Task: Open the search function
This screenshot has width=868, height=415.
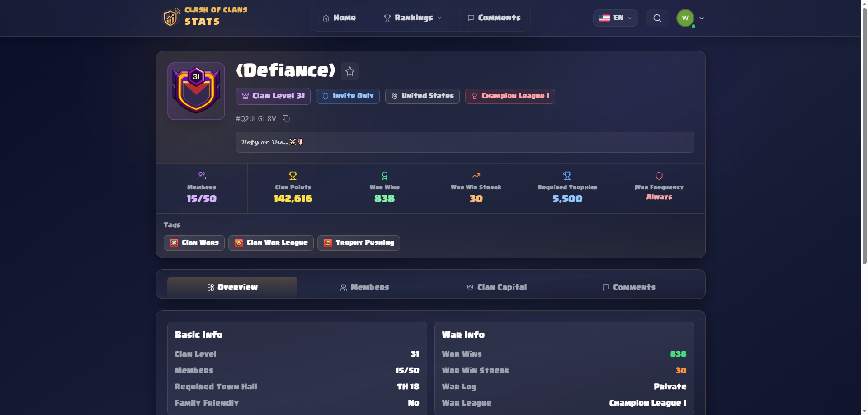Action: coord(657,18)
